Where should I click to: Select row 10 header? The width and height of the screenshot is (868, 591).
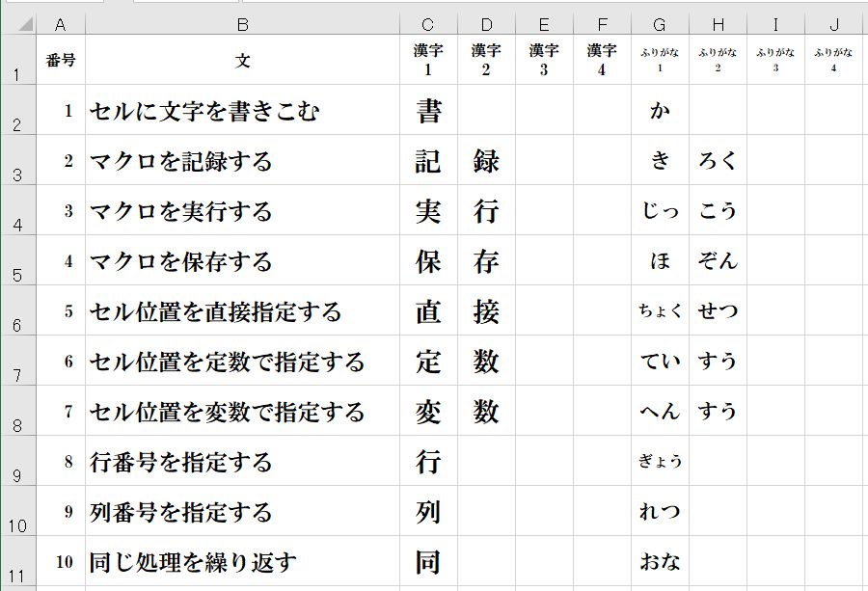(x=19, y=511)
